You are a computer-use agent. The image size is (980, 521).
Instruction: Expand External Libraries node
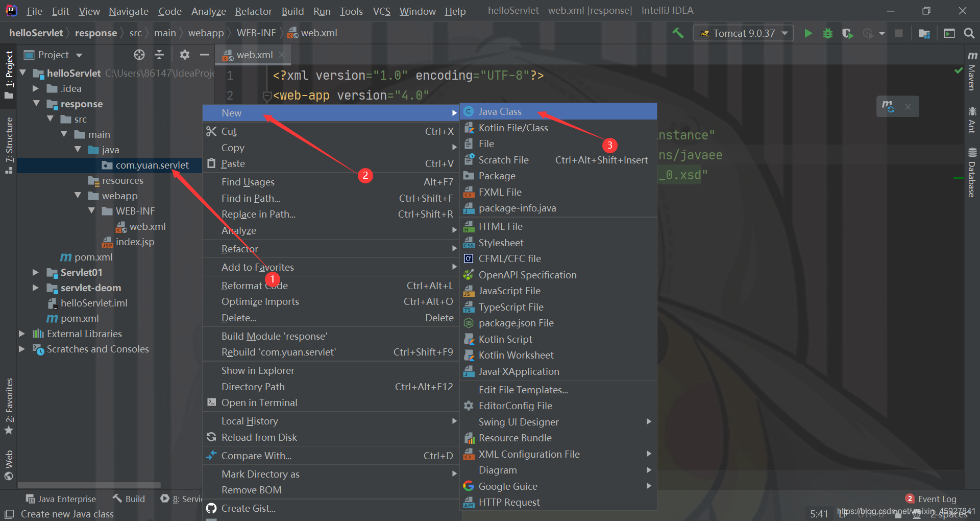click(21, 334)
